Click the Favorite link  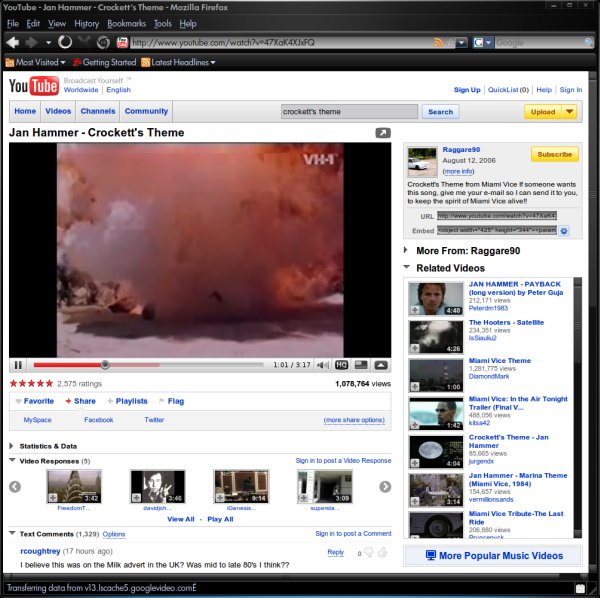38,401
